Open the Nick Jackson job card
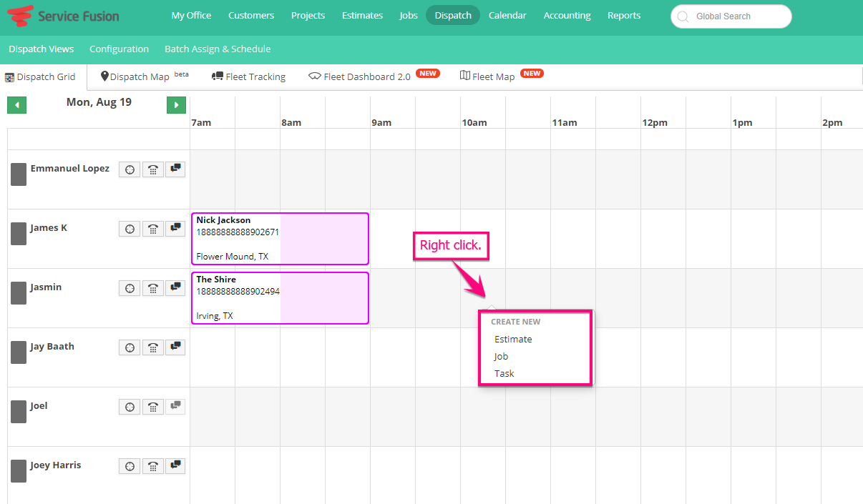This screenshot has height=504, width=863. click(x=279, y=239)
